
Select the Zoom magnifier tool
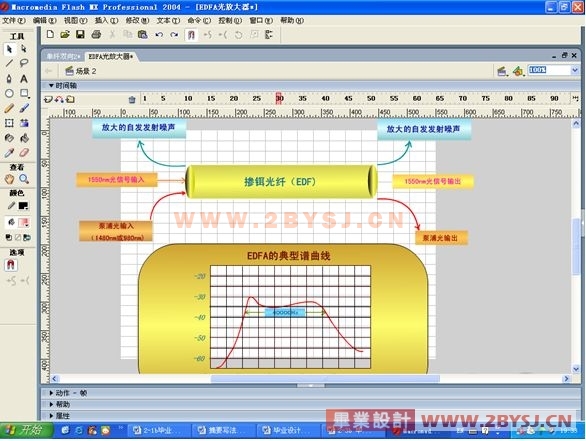coord(24,179)
